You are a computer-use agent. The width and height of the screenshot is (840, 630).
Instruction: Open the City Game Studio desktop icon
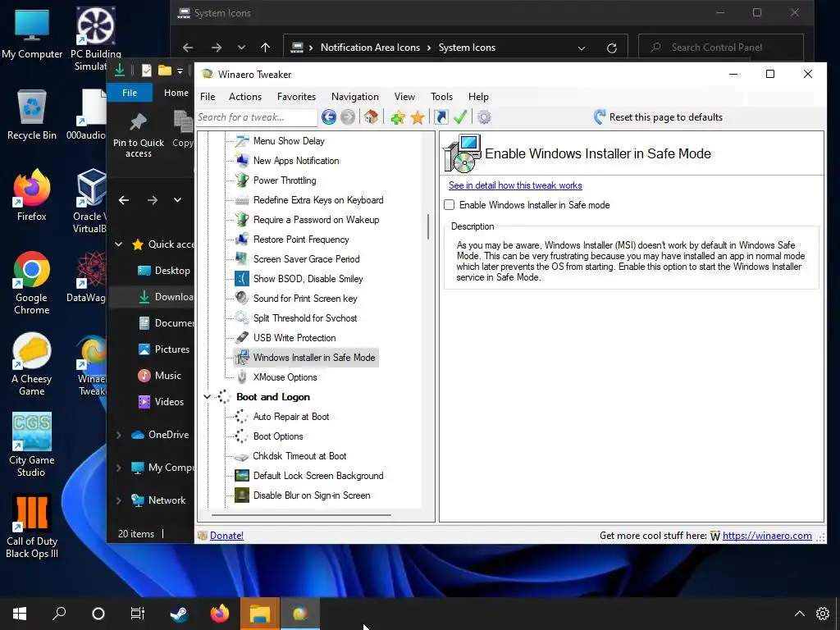(x=32, y=445)
